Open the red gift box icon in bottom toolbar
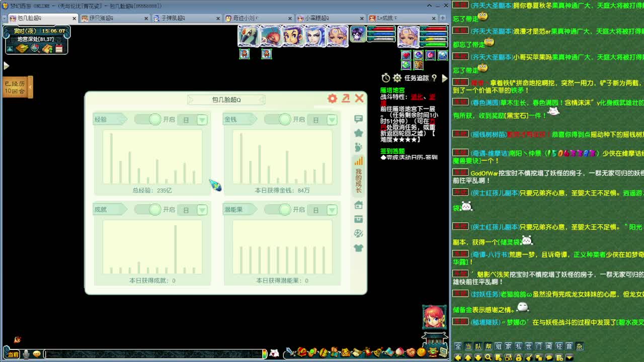 302,352
